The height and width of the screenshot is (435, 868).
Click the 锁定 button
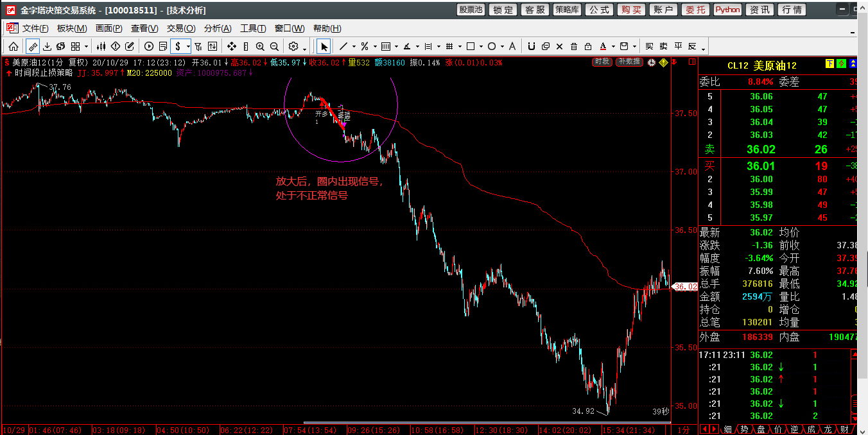tap(503, 10)
